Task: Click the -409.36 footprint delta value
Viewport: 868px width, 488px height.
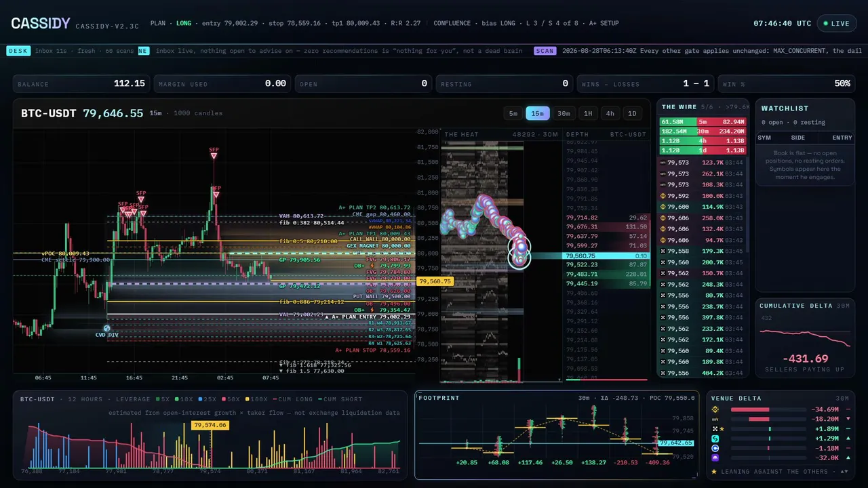Action: pyautogui.click(x=656, y=462)
